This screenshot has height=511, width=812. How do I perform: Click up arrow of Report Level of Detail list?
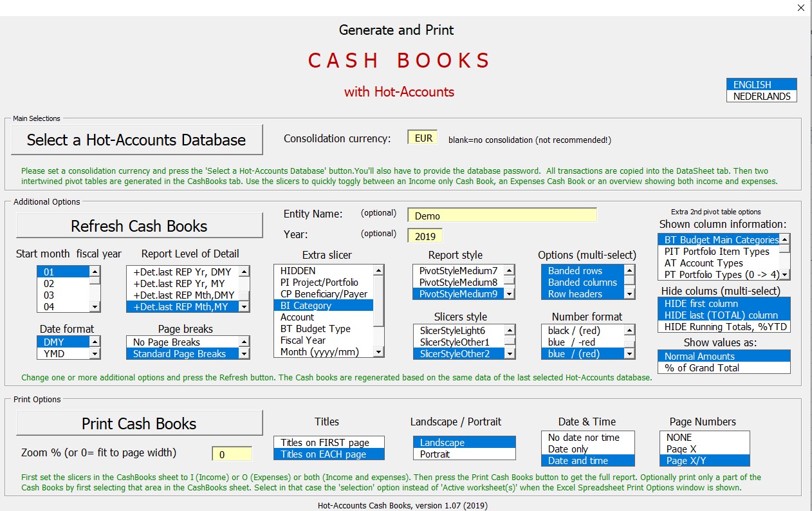[x=244, y=272]
